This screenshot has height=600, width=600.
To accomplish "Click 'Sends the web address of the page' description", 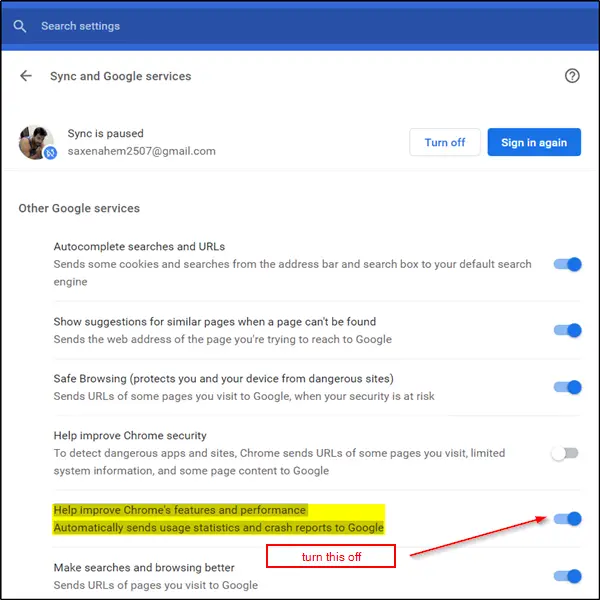I will click(223, 339).
